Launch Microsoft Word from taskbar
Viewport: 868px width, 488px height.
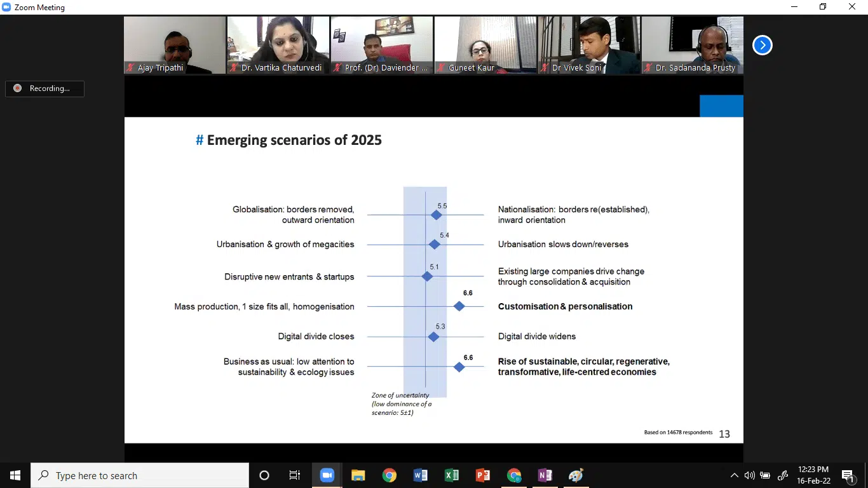tap(421, 475)
